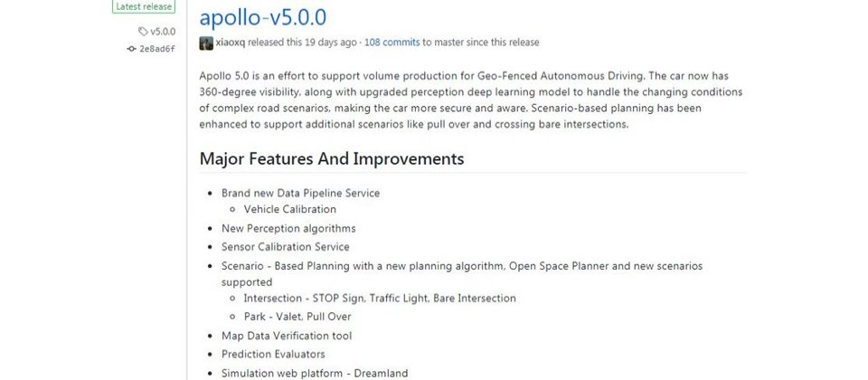Viewport: 868px width, 380px height.
Task: Click the Park - Valet, Pull Over sub-item
Action: pos(297,317)
